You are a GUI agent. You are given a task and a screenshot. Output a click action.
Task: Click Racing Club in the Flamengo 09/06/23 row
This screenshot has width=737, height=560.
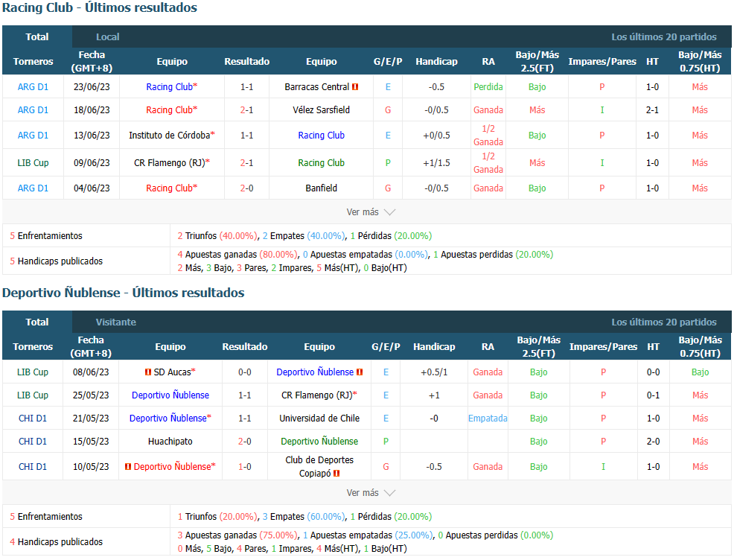(321, 163)
